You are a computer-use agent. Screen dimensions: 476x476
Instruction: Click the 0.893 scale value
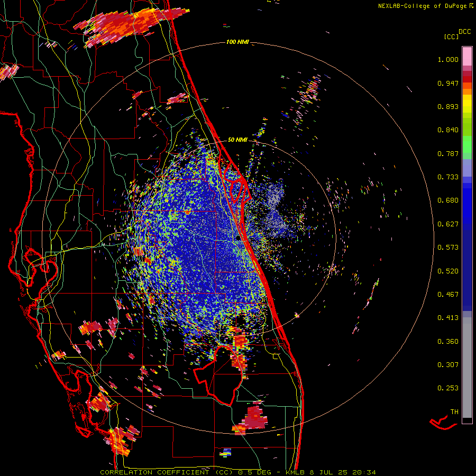(448, 106)
